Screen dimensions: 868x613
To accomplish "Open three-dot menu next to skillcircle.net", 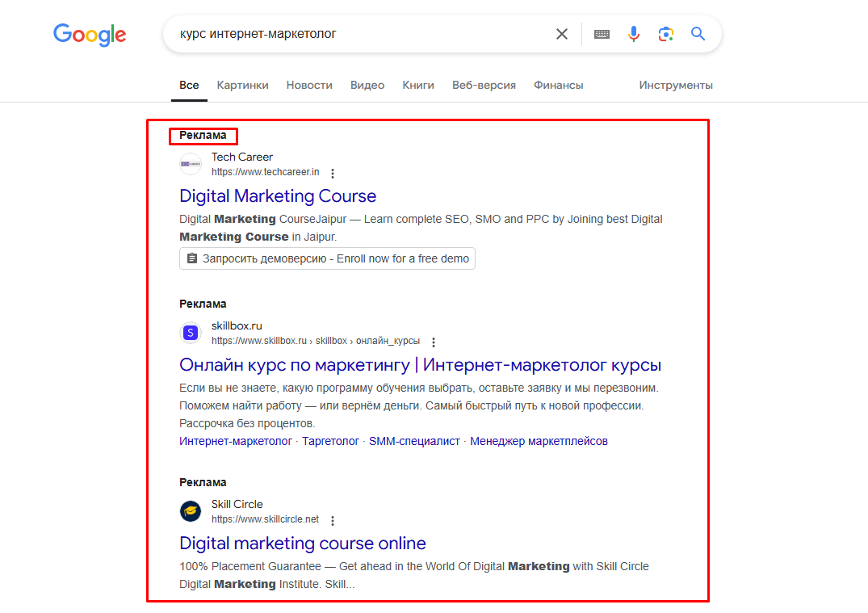I will pos(332,520).
